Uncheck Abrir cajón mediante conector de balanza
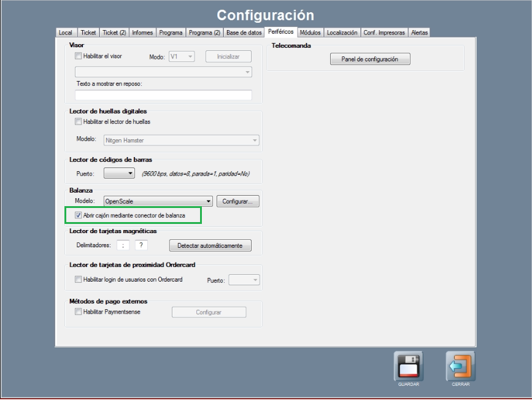The width and height of the screenshot is (532, 400). 79,215
